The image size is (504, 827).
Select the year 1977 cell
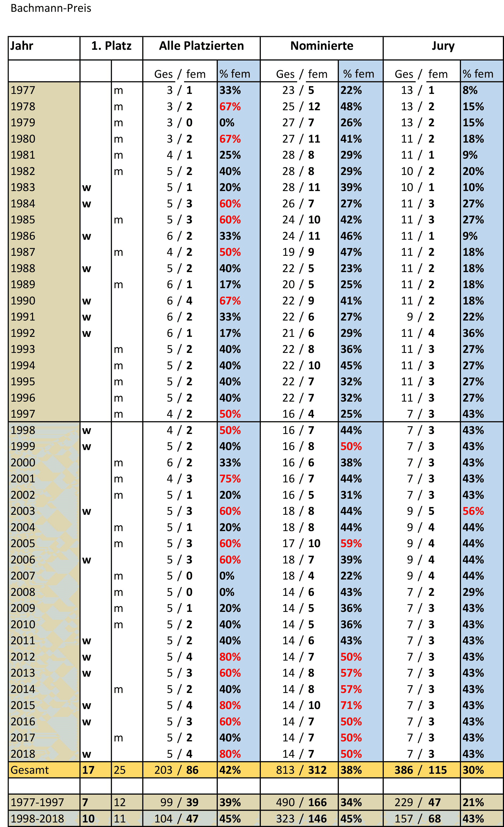(23, 90)
